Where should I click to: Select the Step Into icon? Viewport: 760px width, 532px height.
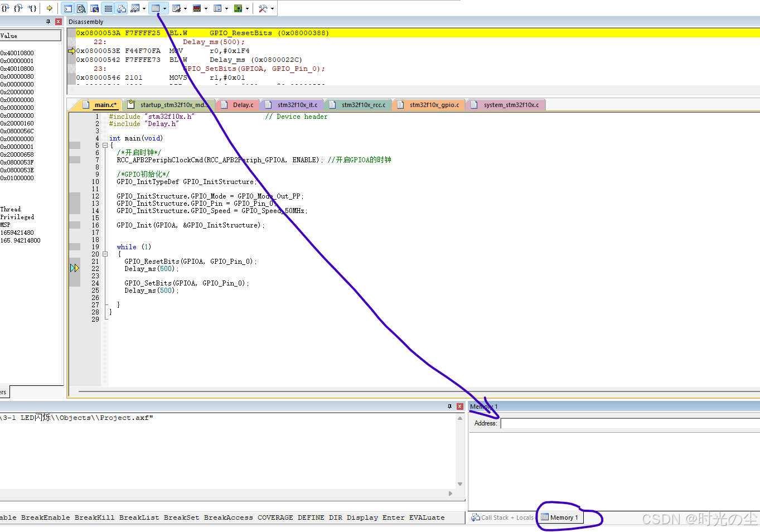(6, 8)
